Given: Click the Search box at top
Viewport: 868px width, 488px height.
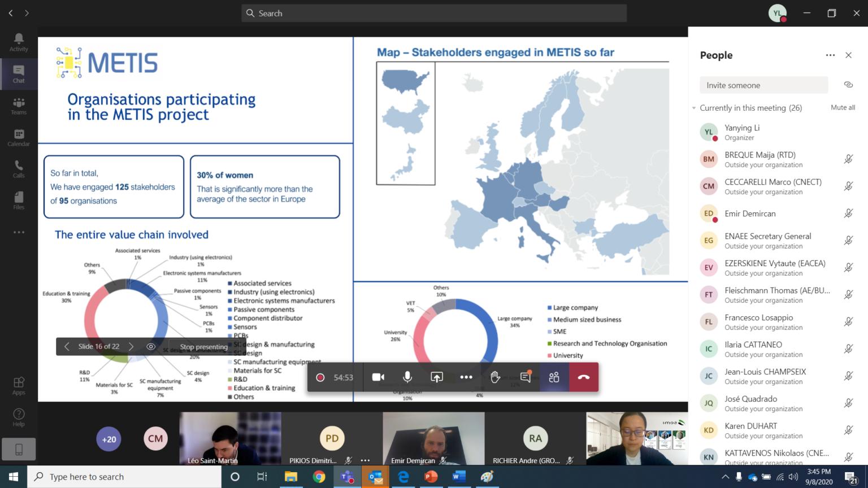Looking at the screenshot, I should [434, 13].
